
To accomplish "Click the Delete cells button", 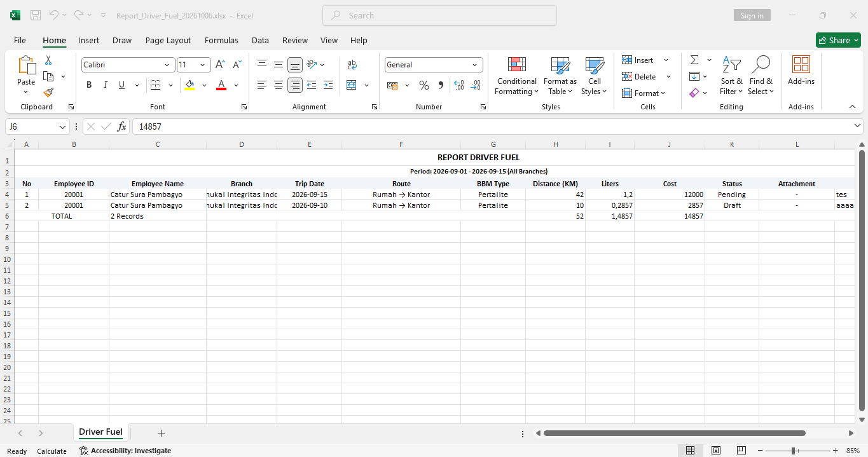I will [639, 77].
